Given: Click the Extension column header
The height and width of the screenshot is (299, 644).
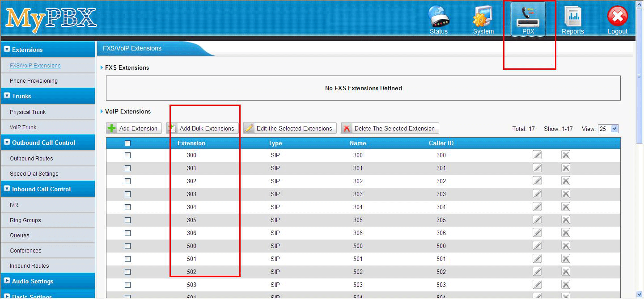Looking at the screenshot, I should coord(191,143).
